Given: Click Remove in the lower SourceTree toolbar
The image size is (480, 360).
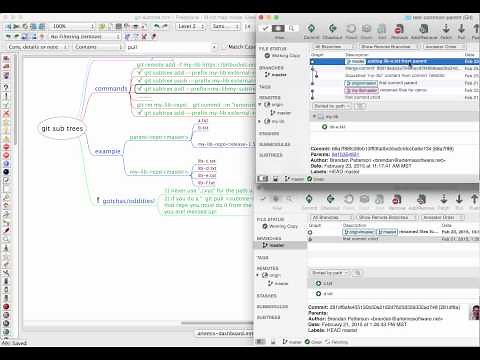Looking at the screenshot, I should pyautogui.click(x=397, y=202).
